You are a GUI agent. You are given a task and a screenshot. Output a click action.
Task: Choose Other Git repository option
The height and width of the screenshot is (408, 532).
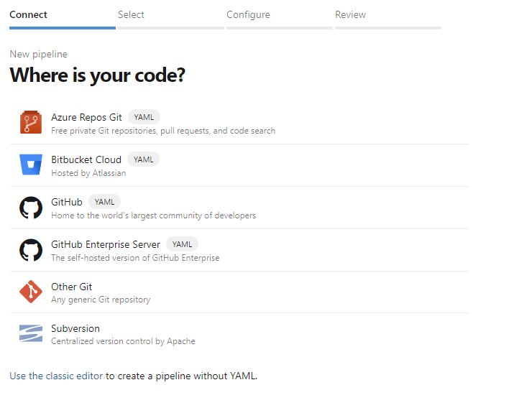click(x=239, y=292)
